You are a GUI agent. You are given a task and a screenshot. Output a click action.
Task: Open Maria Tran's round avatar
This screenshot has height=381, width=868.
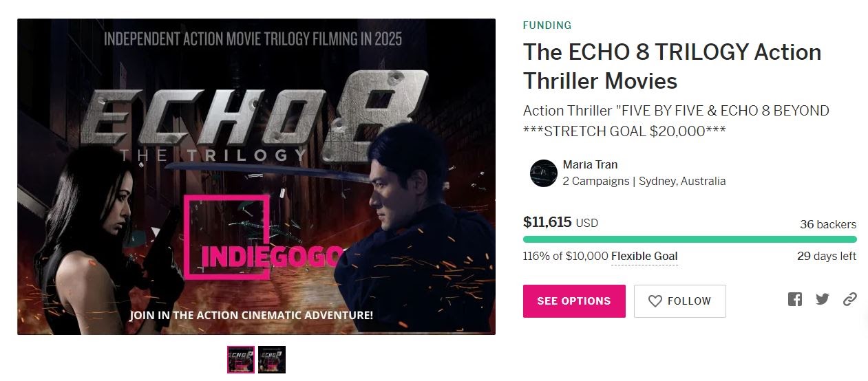543,173
